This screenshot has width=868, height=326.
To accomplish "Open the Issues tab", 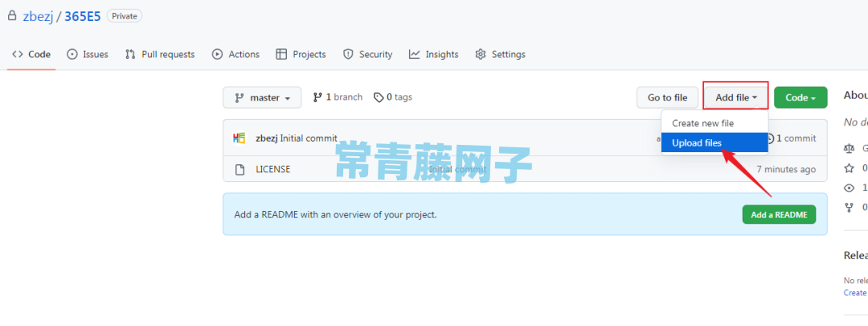I will click(x=88, y=55).
